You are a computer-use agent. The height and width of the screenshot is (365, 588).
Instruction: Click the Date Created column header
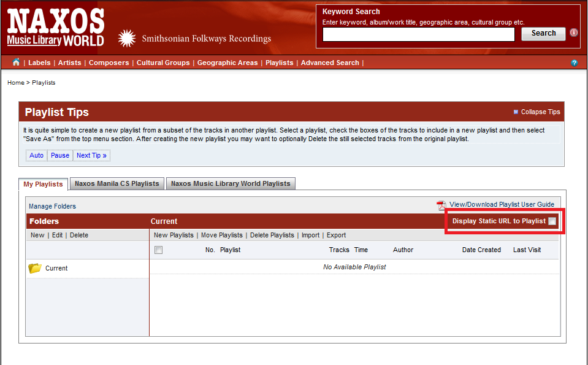481,250
